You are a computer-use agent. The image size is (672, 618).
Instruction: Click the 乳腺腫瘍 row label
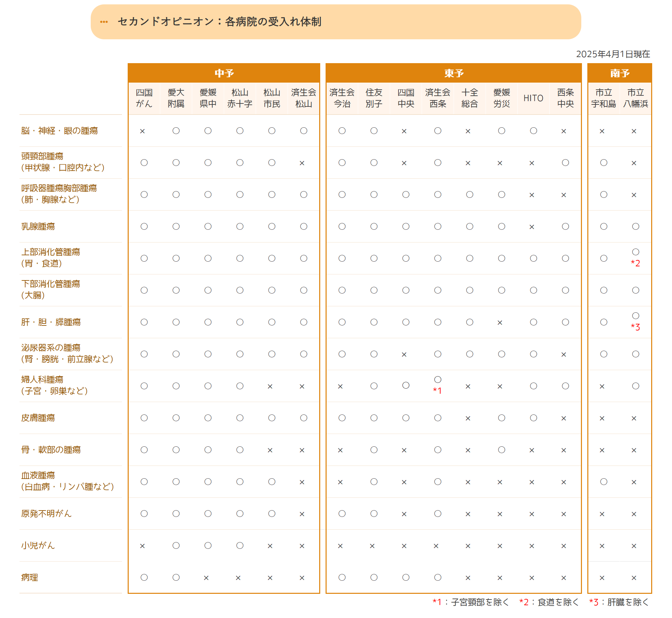pyautogui.click(x=38, y=226)
